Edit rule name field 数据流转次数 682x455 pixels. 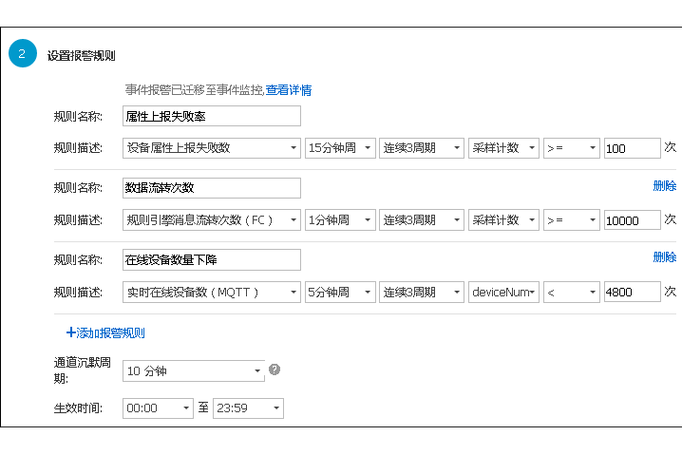point(211,188)
